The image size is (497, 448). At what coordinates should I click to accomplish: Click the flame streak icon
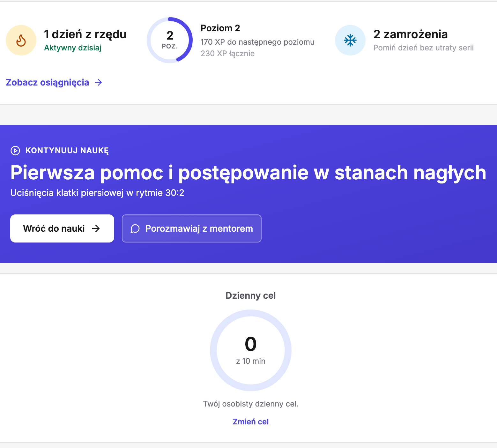pos(21,40)
